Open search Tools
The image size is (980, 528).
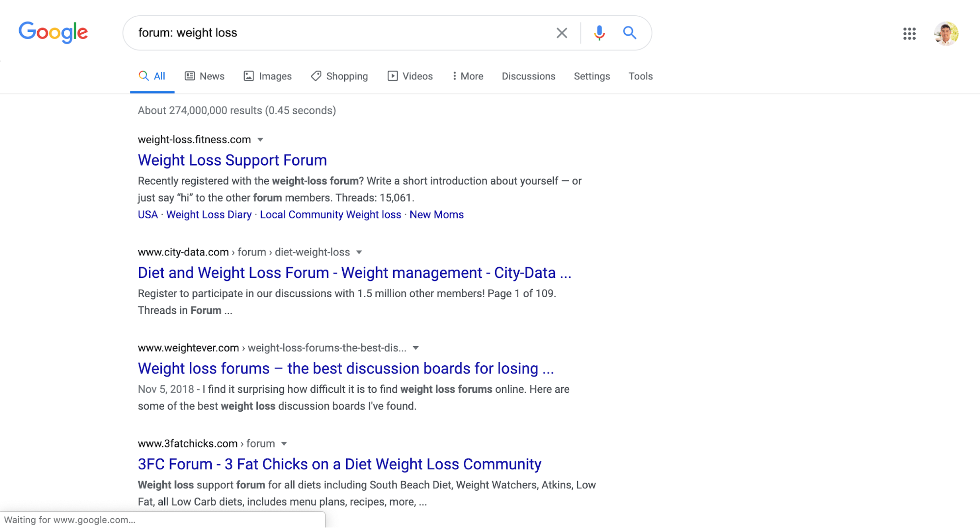click(x=640, y=76)
